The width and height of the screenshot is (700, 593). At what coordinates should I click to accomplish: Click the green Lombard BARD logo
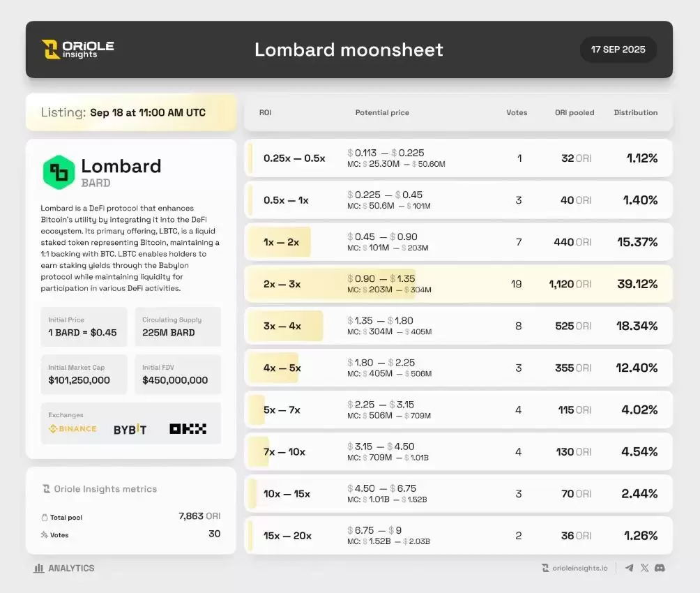click(59, 172)
